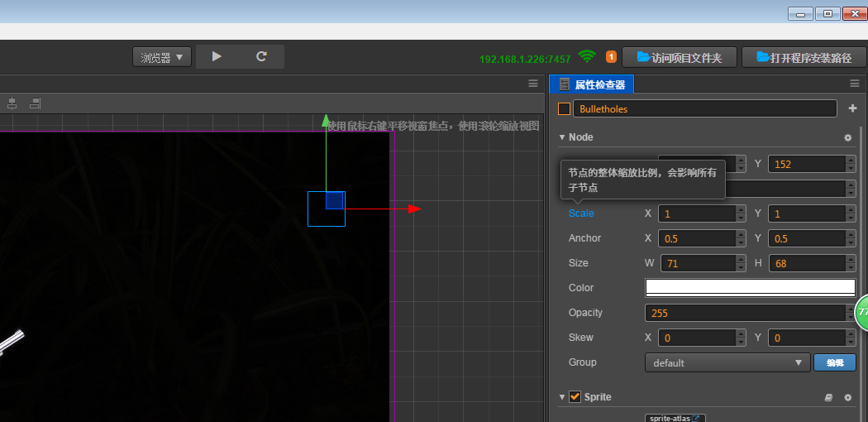Click the green Y-axis move gizmo arrow
The width and height of the screenshot is (868, 422).
326,121
